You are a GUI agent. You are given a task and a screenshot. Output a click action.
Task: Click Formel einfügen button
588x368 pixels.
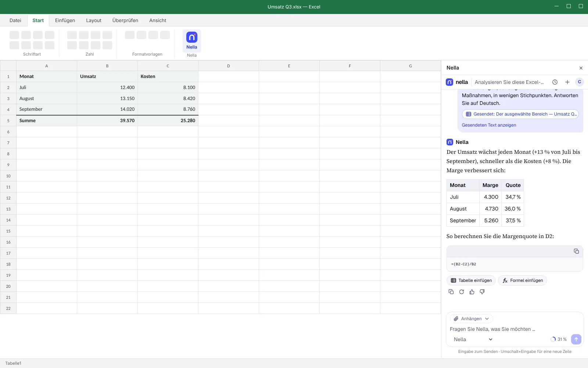pos(523,280)
